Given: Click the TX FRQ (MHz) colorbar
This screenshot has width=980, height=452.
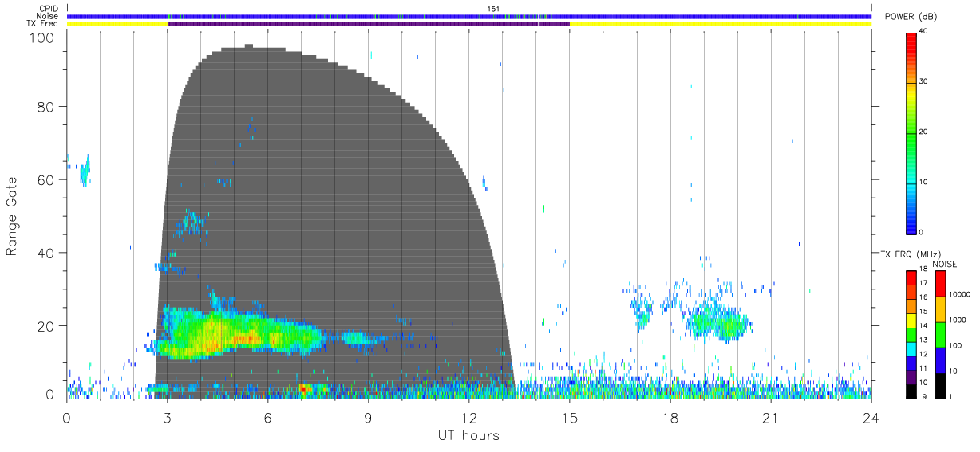Looking at the screenshot, I should coord(911,333).
